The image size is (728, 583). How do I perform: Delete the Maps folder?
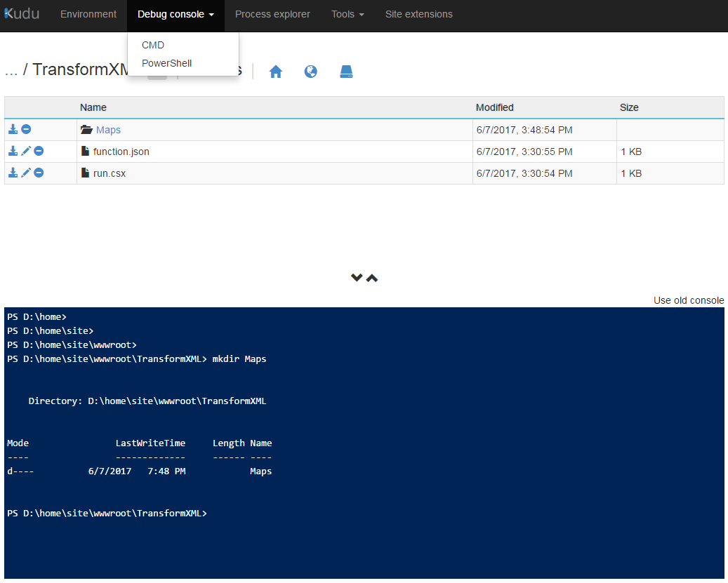(x=27, y=129)
